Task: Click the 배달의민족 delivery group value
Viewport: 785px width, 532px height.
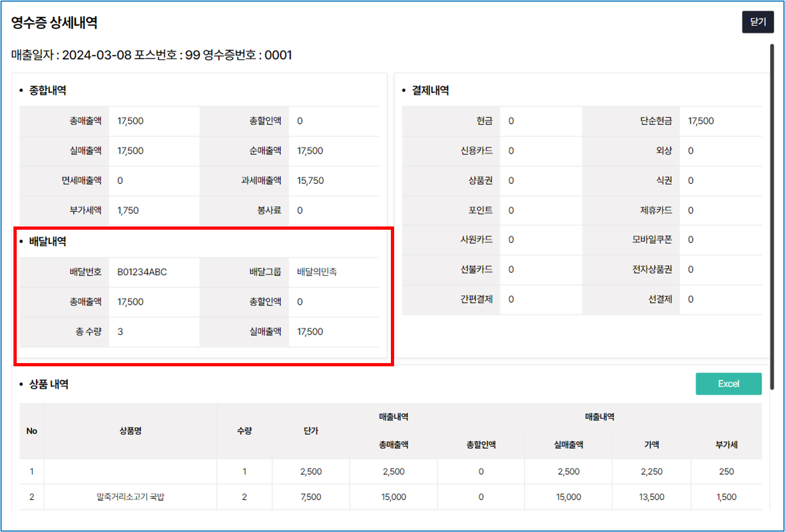Action: 317,272
